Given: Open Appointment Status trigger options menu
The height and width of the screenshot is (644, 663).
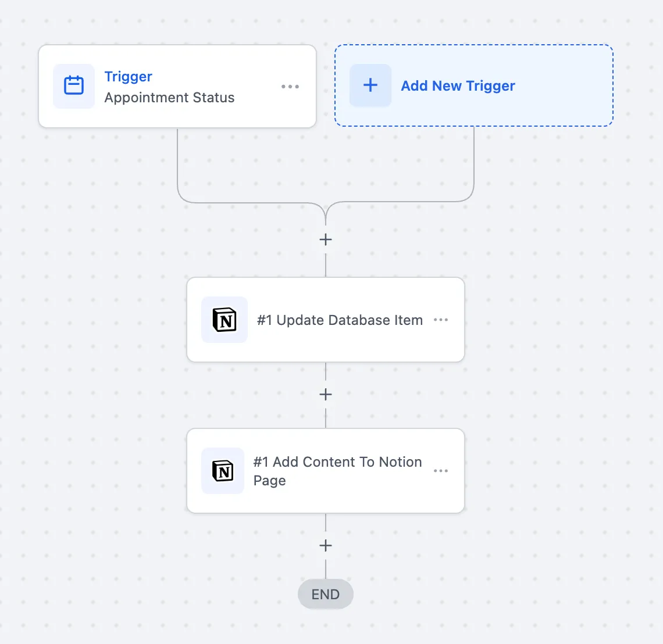Looking at the screenshot, I should [290, 87].
